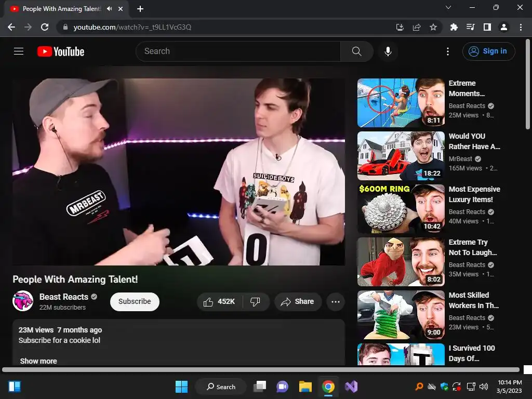532x399 pixels.
Task: Go back with the browser back arrow
Action: [x=11, y=27]
